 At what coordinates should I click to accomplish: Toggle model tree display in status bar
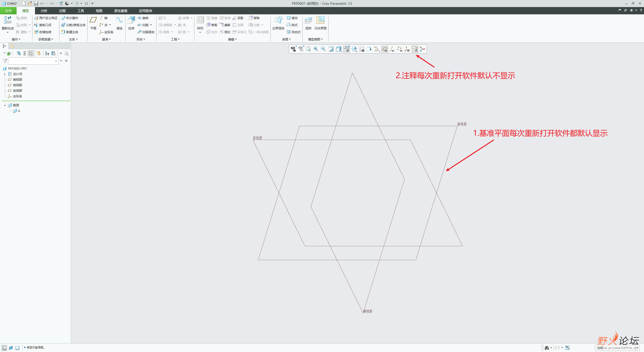click(4, 348)
